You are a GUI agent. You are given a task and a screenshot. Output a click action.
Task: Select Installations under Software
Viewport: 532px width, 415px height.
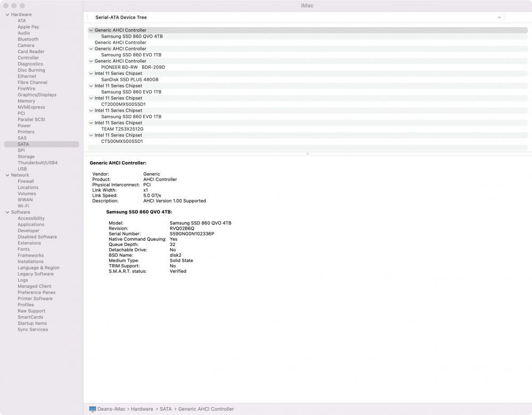30,261
